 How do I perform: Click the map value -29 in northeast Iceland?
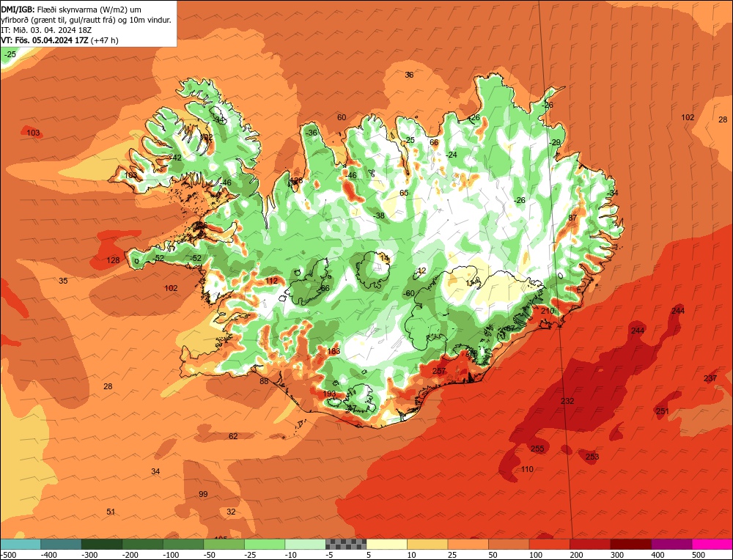(x=554, y=143)
